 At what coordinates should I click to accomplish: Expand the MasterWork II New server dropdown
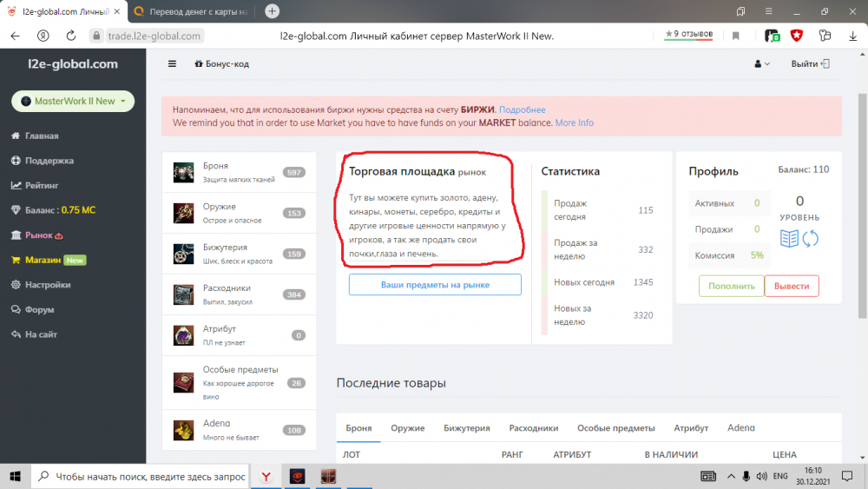73,102
